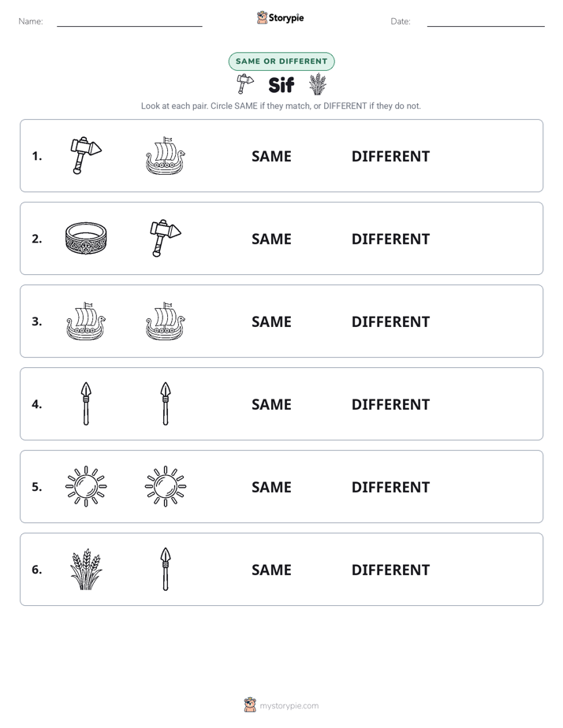Click the spear icon in row 6

[166, 569]
